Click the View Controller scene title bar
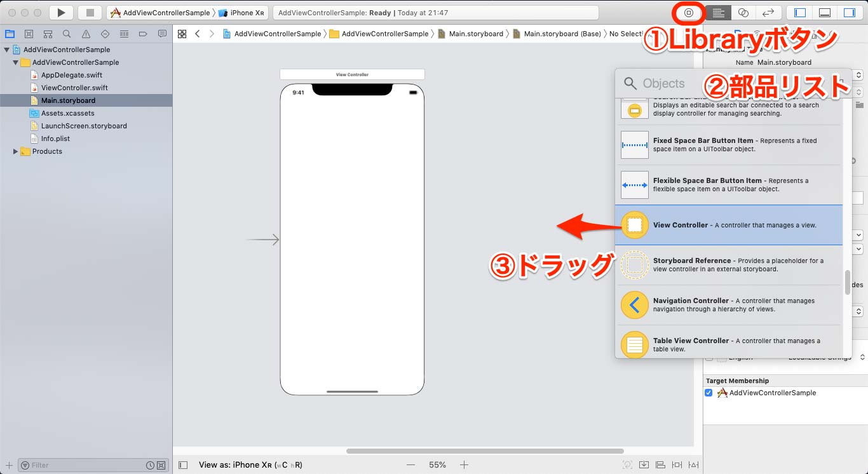868x474 pixels. click(x=352, y=74)
